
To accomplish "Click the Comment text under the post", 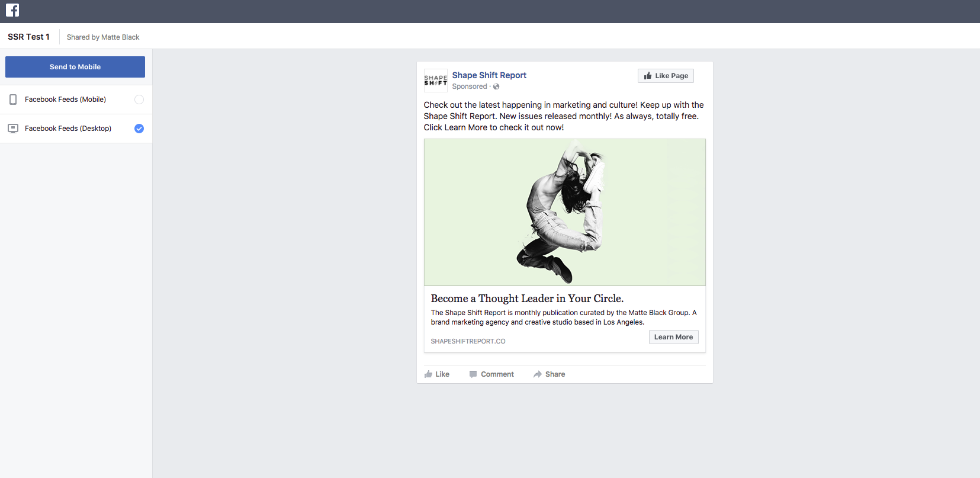I will tap(497, 374).
